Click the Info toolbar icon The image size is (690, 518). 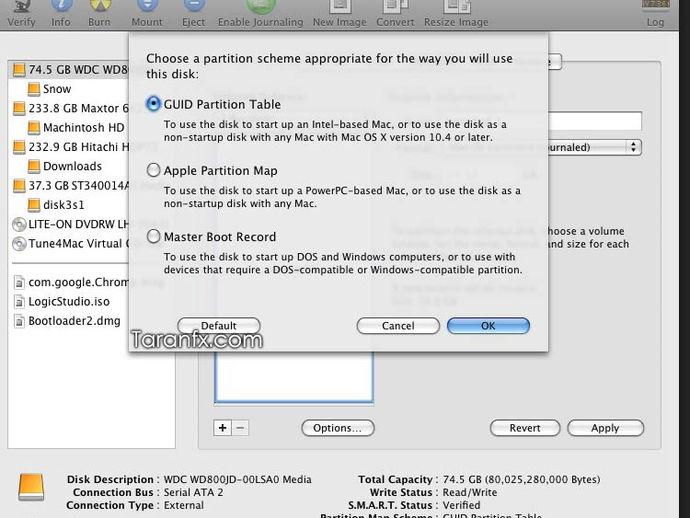[61, 7]
